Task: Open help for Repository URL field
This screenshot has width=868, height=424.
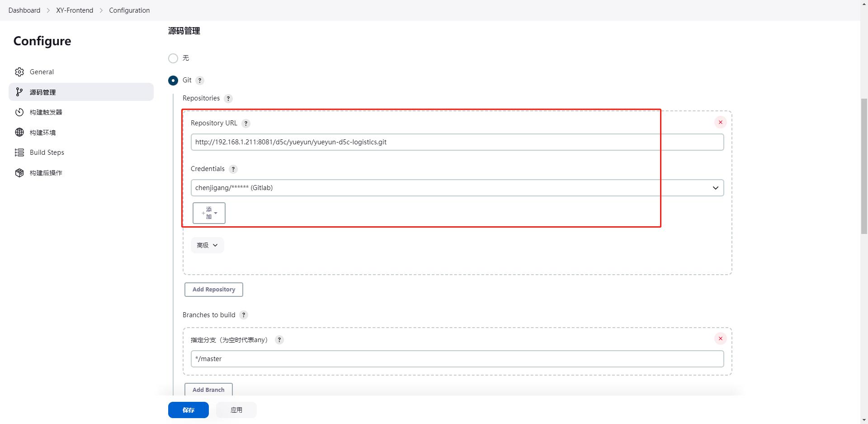Action: click(x=246, y=123)
